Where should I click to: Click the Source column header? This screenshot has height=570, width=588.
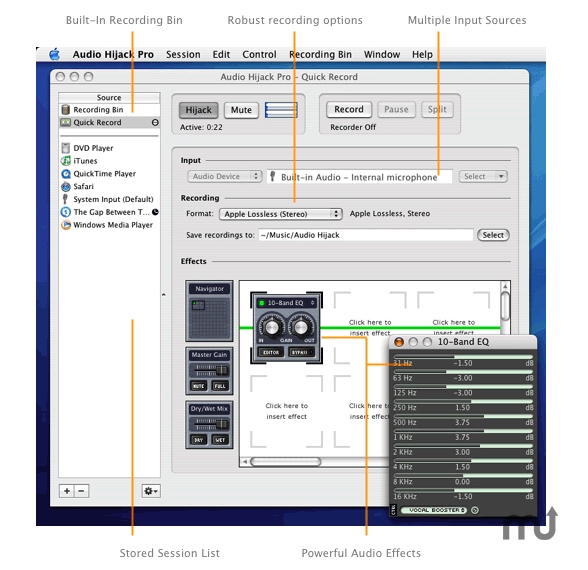coord(109,98)
